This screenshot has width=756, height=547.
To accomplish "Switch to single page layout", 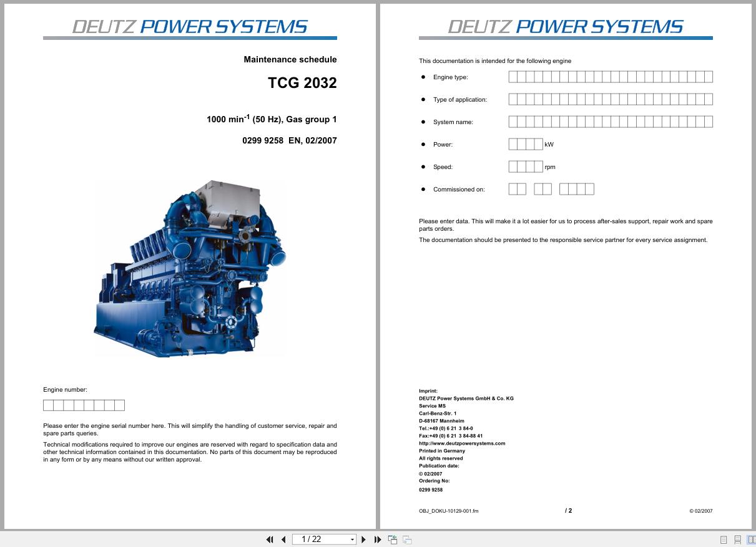I will 724,540.
